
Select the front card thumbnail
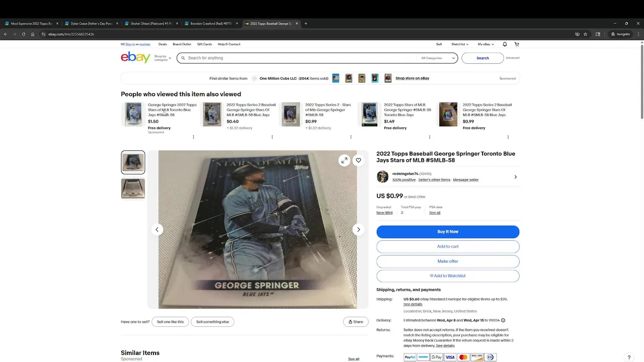133,162
